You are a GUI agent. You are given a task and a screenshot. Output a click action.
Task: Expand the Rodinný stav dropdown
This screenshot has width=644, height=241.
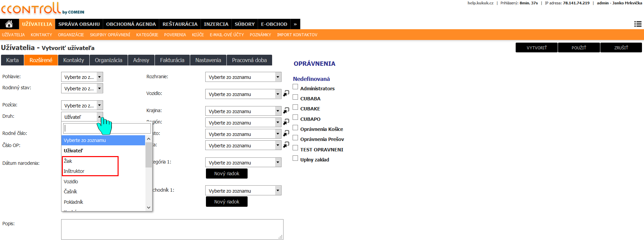click(x=82, y=89)
